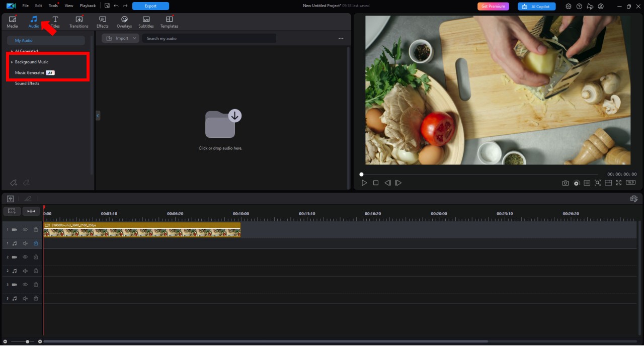Click the Get Premium button

pos(493,7)
